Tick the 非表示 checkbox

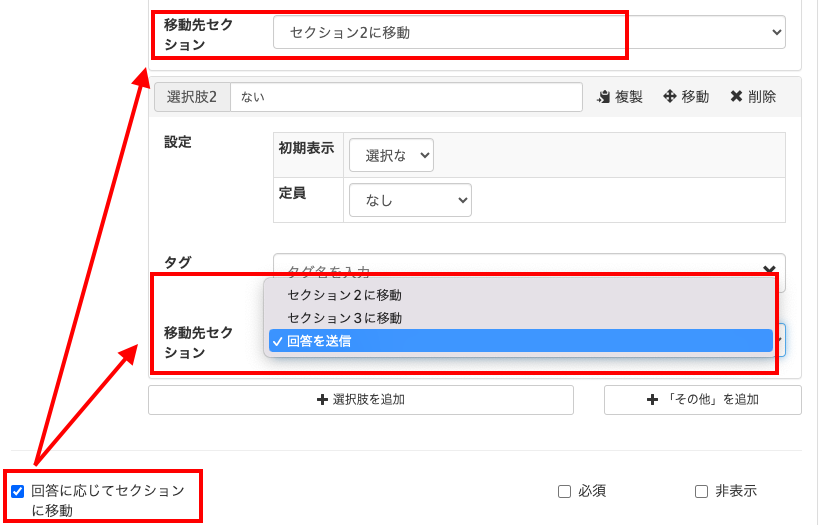701,491
